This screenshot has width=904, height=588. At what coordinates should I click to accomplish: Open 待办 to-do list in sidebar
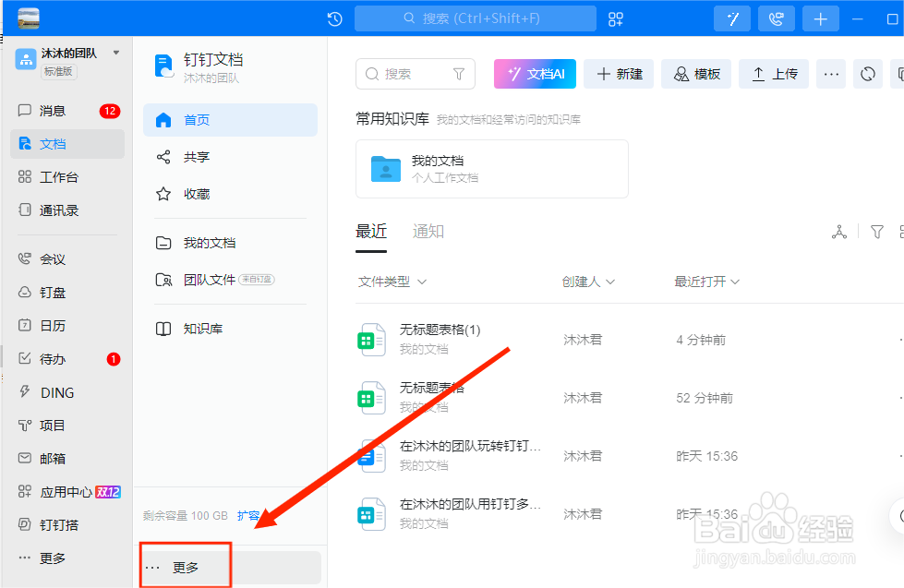[x=67, y=359]
